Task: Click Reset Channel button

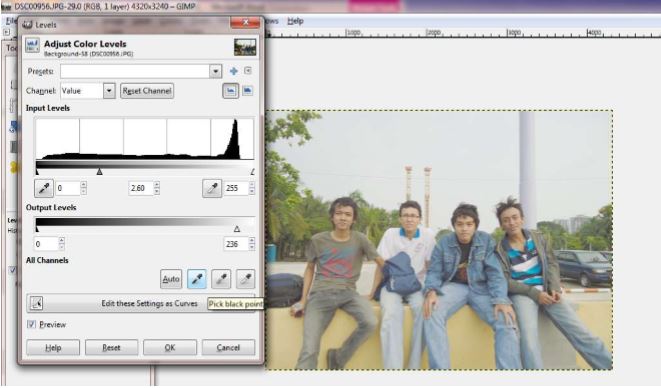Action: click(147, 91)
